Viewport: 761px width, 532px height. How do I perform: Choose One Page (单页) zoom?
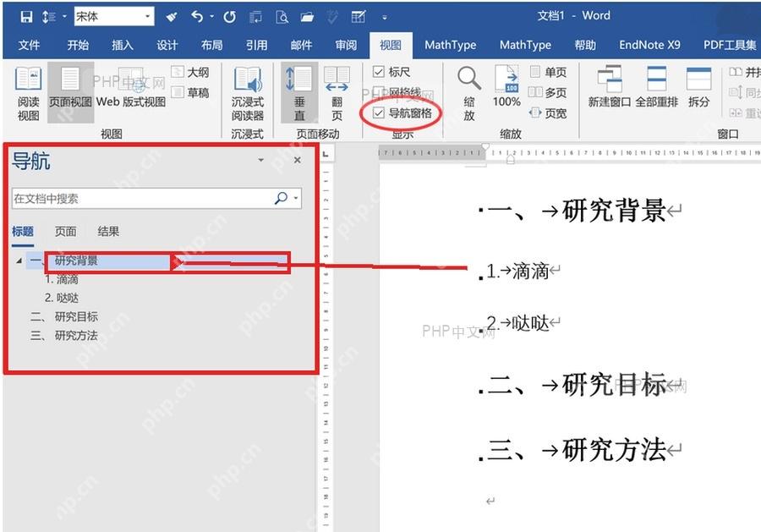point(548,72)
